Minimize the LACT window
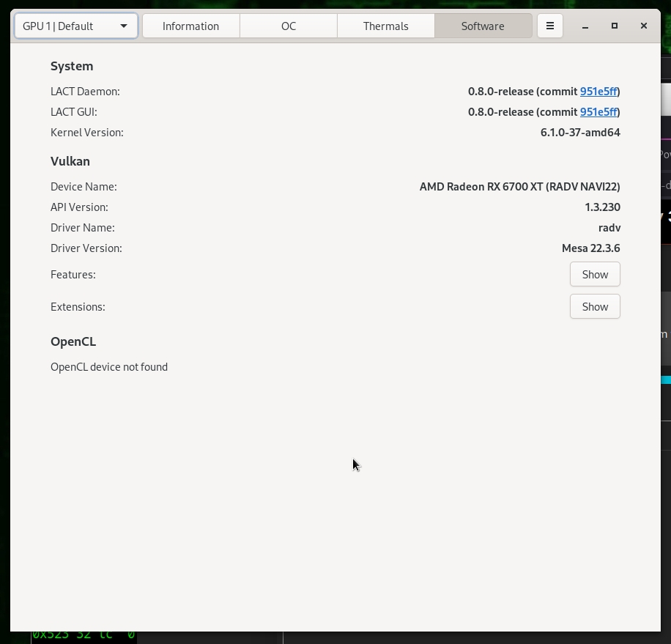The height and width of the screenshot is (644, 671). [x=585, y=26]
